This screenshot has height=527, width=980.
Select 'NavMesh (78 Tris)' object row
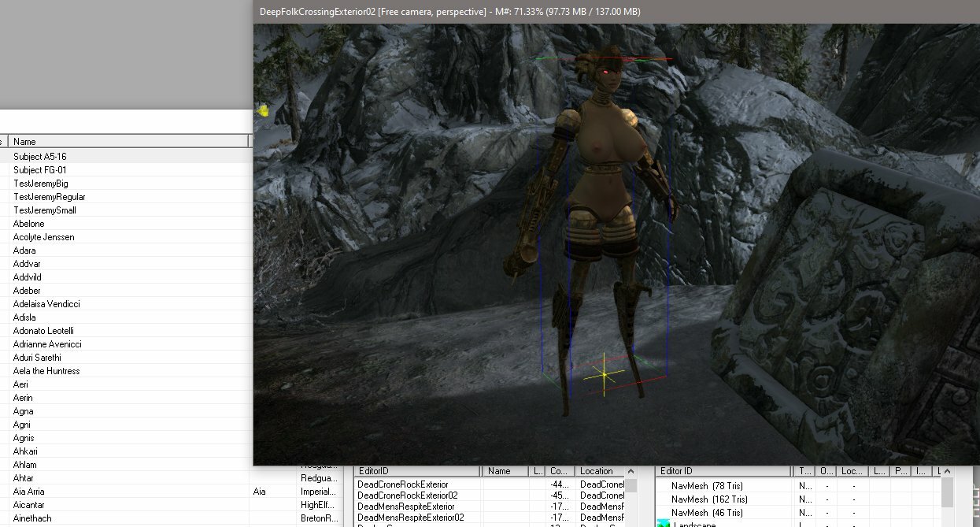click(708, 486)
